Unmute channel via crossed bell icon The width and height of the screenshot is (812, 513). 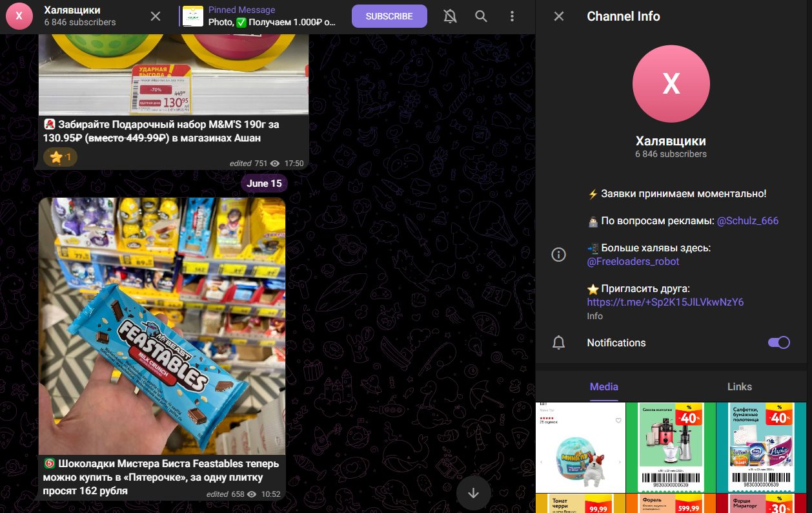[x=450, y=16]
